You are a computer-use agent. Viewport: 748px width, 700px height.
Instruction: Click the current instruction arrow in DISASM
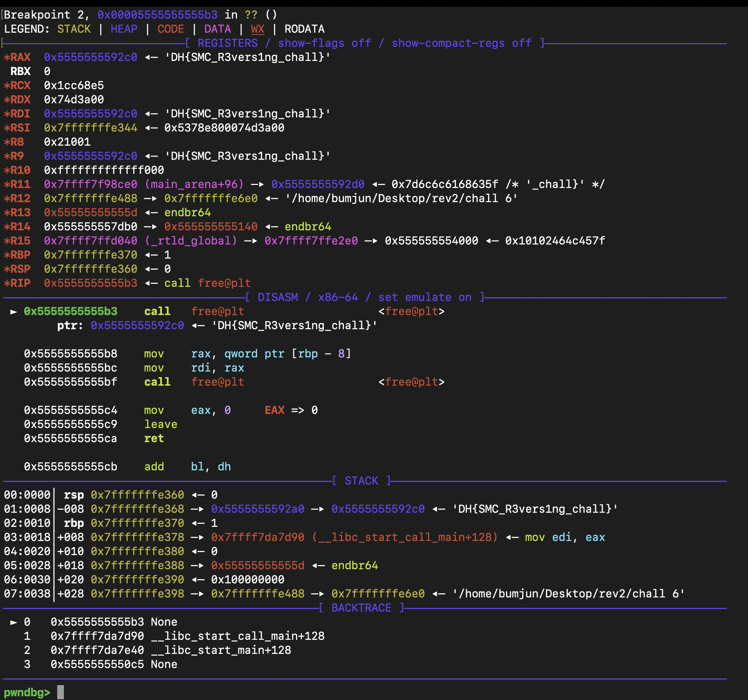tap(13, 312)
